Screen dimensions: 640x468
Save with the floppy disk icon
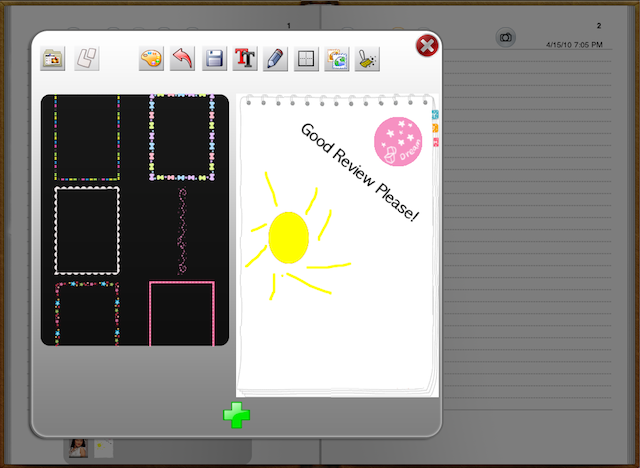214,59
